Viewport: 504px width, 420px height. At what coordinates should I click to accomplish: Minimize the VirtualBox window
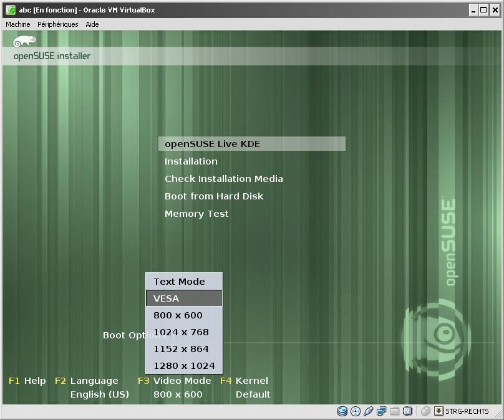[x=473, y=10]
